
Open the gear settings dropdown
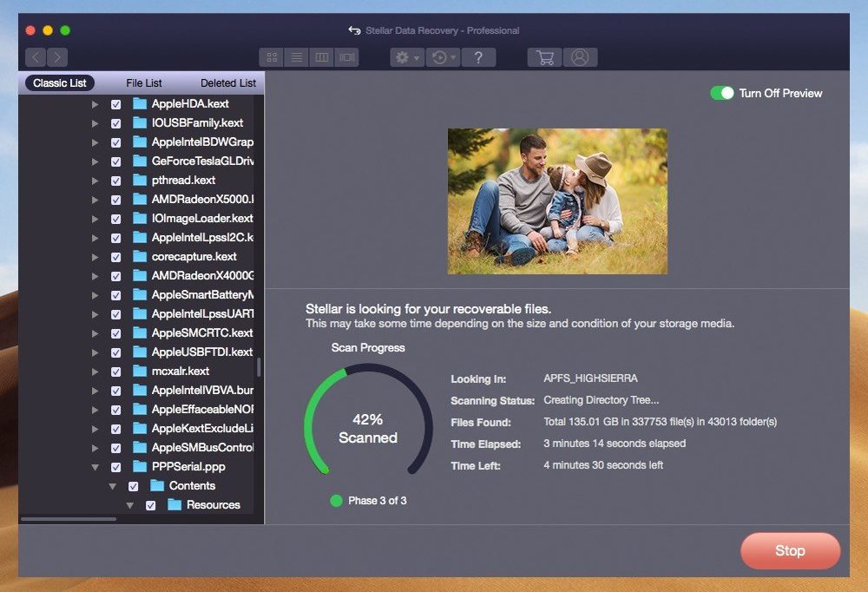[406, 57]
